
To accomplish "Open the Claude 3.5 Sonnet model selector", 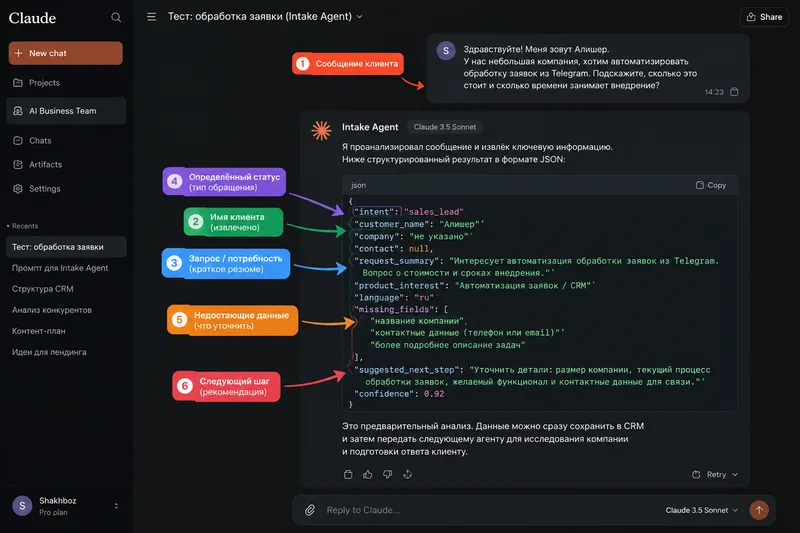I will point(702,510).
